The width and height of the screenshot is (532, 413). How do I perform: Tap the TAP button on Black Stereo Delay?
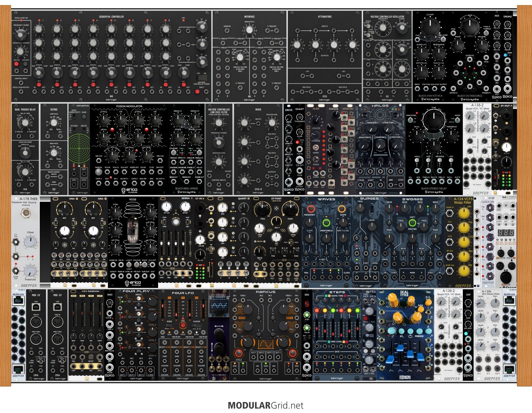(451, 161)
